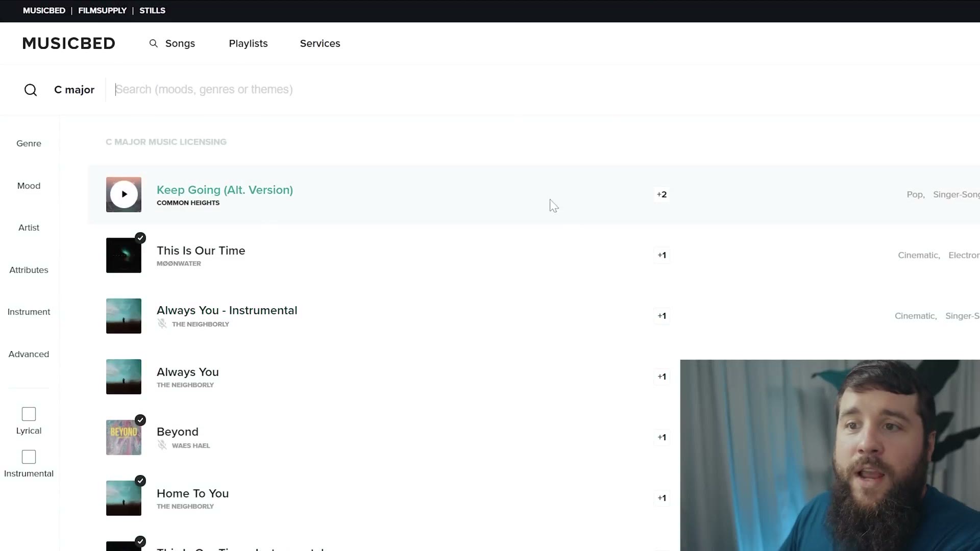The height and width of the screenshot is (551, 980).
Task: Open artist Common Heights
Action: pyautogui.click(x=188, y=203)
